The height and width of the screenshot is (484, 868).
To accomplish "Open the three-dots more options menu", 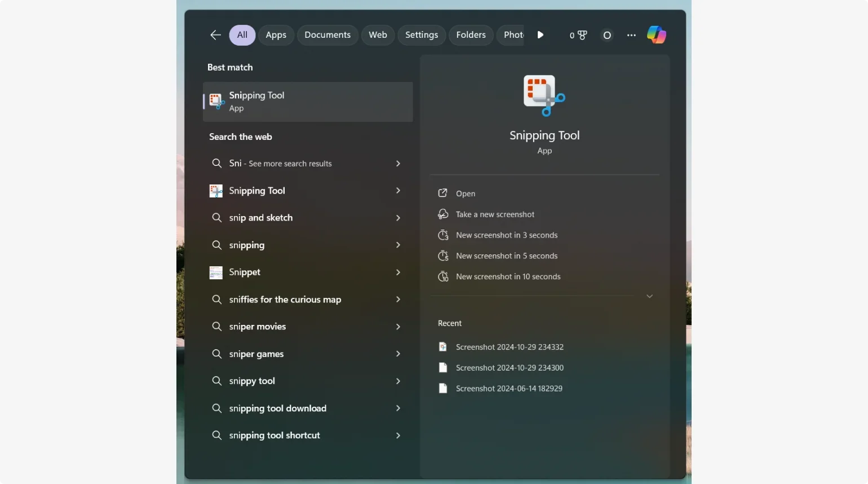I will [x=631, y=35].
